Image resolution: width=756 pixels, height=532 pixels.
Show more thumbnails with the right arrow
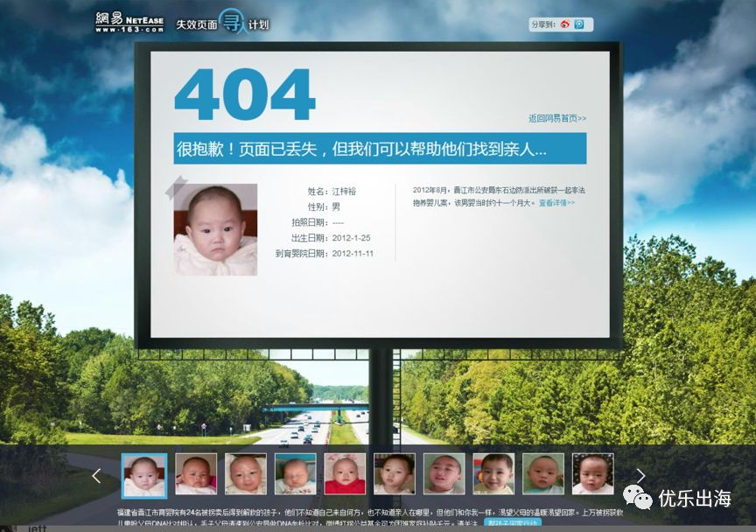click(640, 476)
